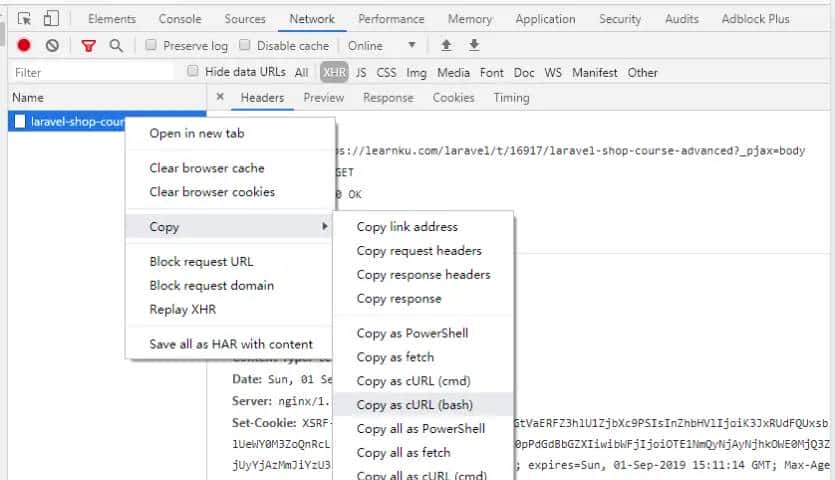Filter requests by JS type
The image size is (835, 480).
(361, 72)
